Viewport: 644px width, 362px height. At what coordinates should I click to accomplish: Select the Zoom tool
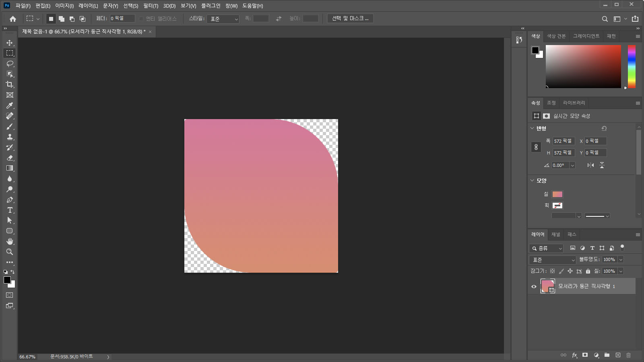pos(10,252)
